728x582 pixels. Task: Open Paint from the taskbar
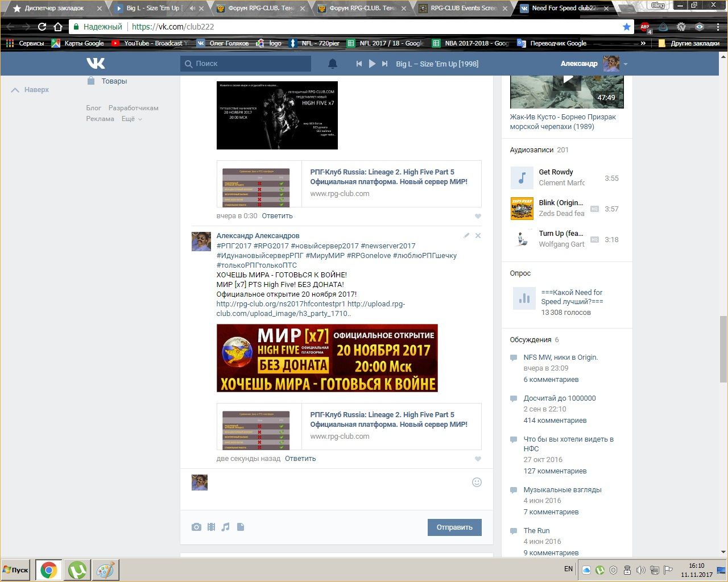[x=106, y=570]
